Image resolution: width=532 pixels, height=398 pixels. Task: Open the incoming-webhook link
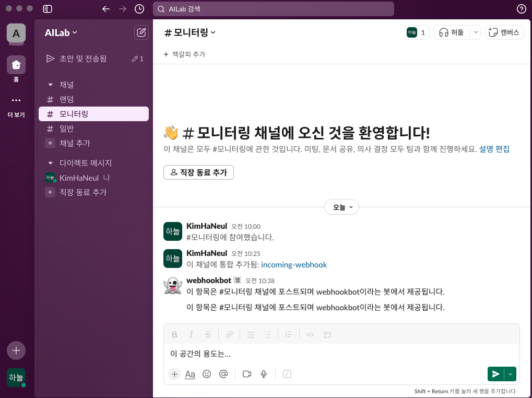coord(294,265)
